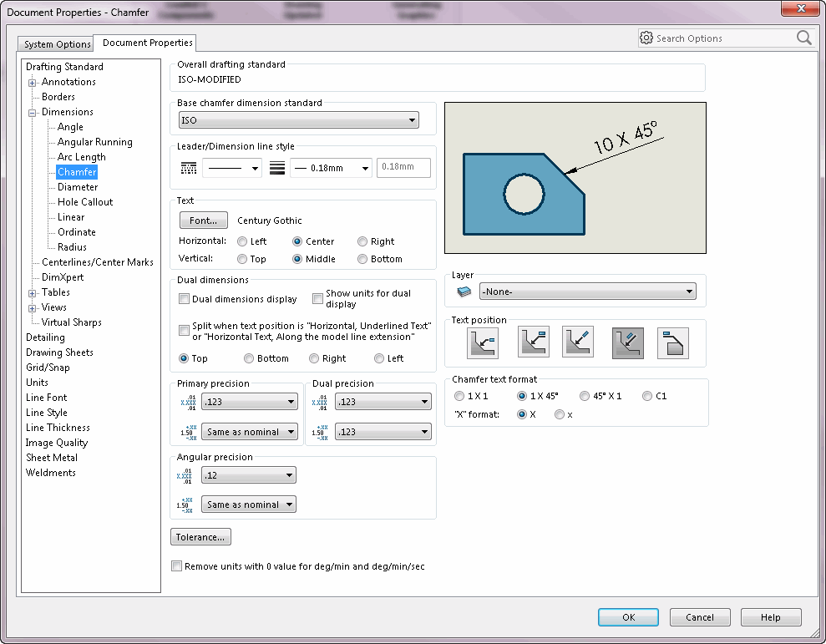Select the angled text position icon
This screenshot has width=826, height=644.
[577, 342]
